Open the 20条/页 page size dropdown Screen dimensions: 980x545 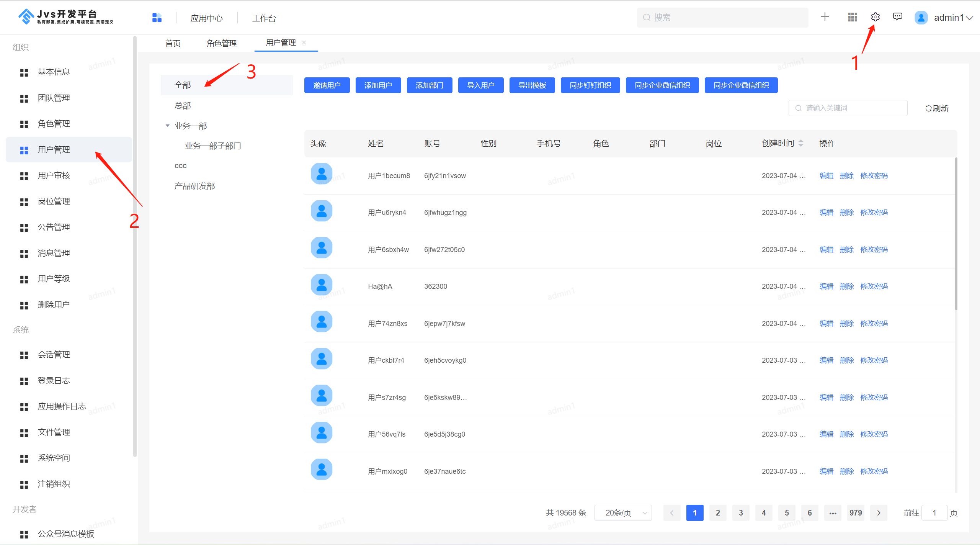[623, 512]
